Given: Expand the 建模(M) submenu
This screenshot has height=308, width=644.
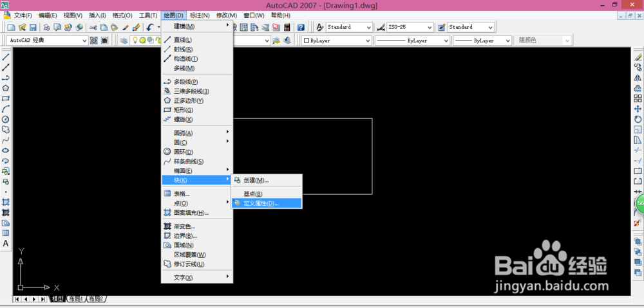Looking at the screenshot, I should pos(197,26).
